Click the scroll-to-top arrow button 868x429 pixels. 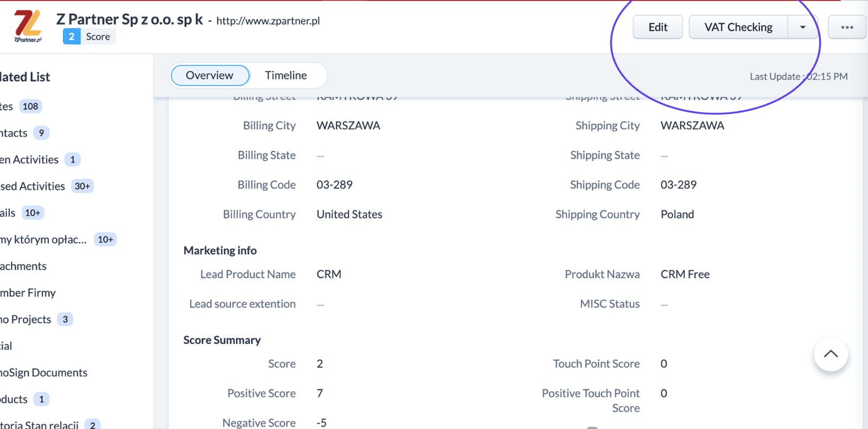[831, 354]
